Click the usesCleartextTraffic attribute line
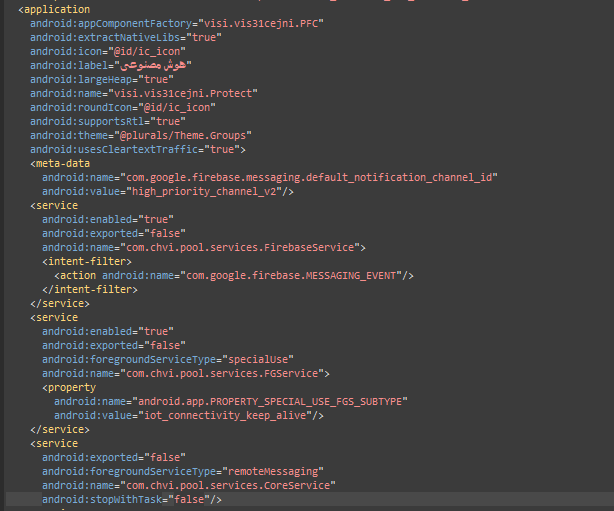This screenshot has height=511, width=614. coord(138,149)
